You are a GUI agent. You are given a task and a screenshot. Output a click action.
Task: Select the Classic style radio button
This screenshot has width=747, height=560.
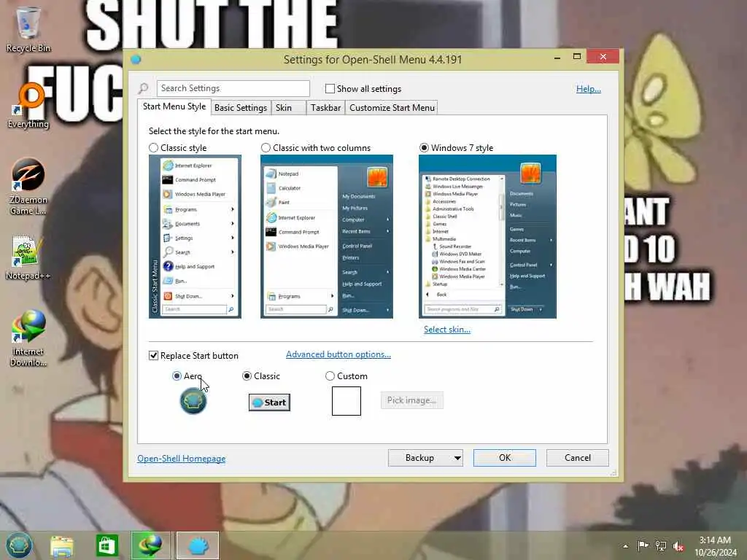tap(153, 147)
